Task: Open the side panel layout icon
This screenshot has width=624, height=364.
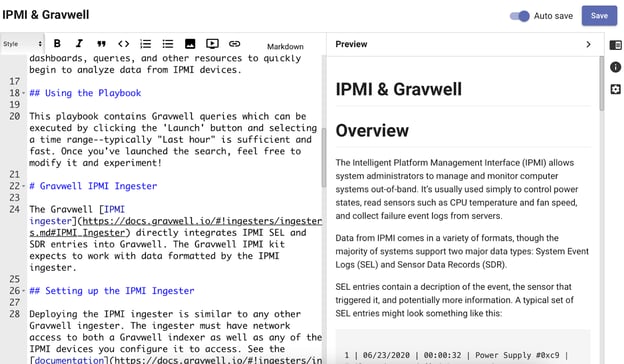Action: click(x=615, y=45)
